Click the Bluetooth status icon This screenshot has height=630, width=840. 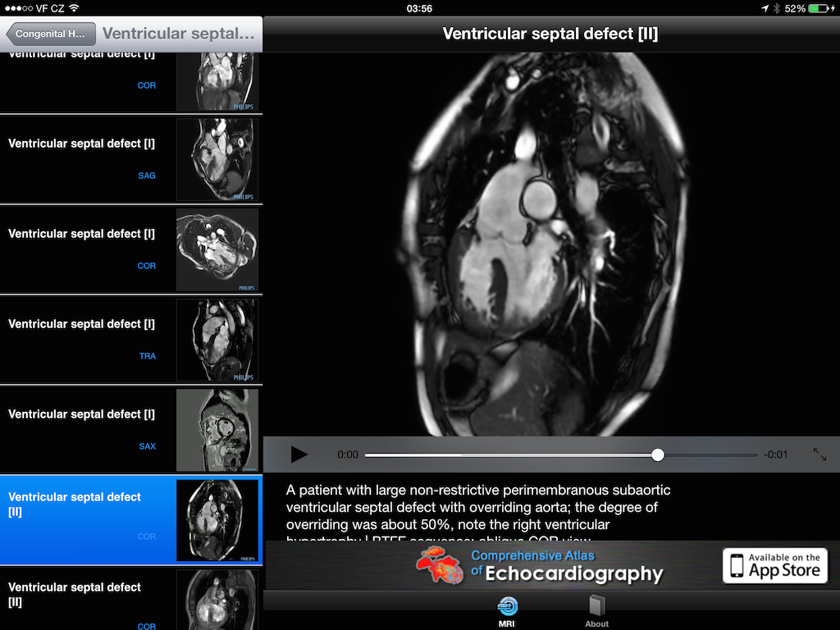776,8
